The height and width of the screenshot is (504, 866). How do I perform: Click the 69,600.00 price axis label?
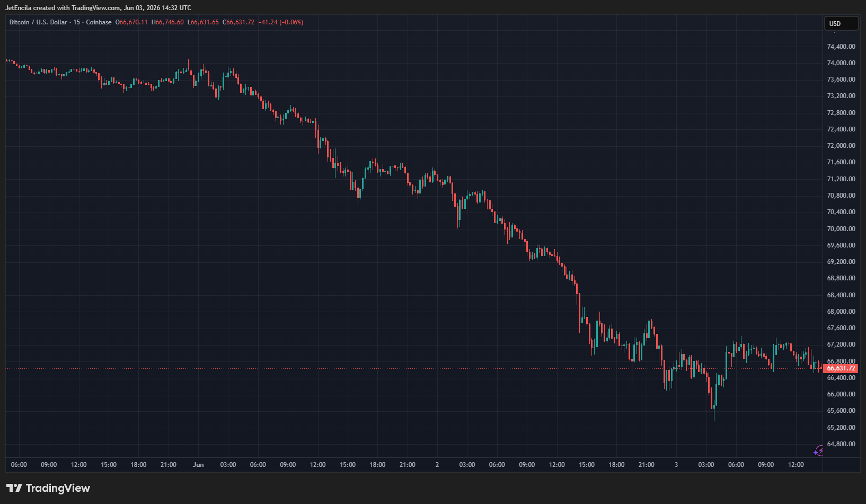(841, 245)
